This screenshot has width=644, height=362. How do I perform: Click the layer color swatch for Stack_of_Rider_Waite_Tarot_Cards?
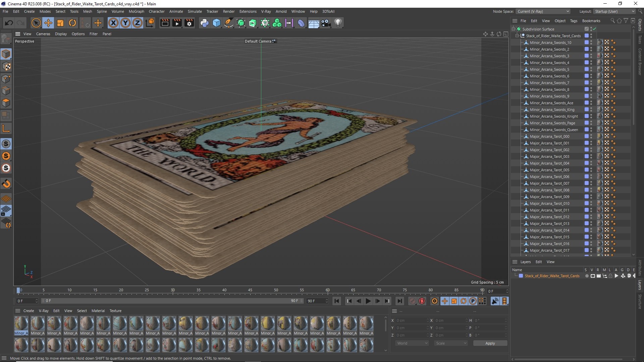521,276
